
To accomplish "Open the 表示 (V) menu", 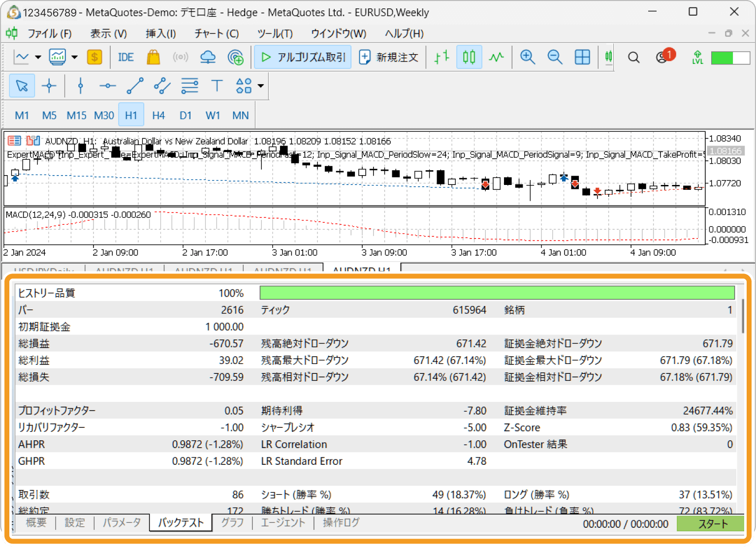I will pyautogui.click(x=109, y=33).
